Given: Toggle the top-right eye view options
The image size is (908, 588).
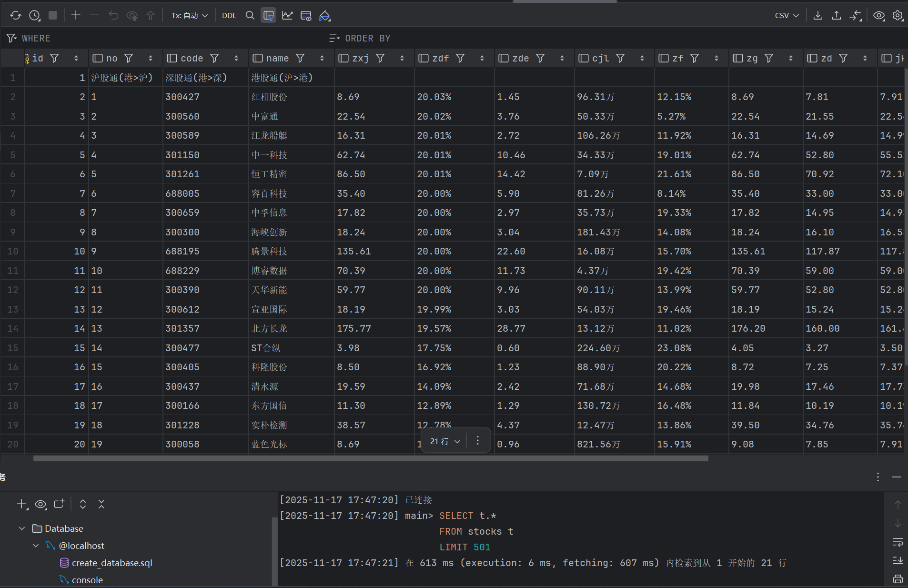Looking at the screenshot, I should pos(879,16).
